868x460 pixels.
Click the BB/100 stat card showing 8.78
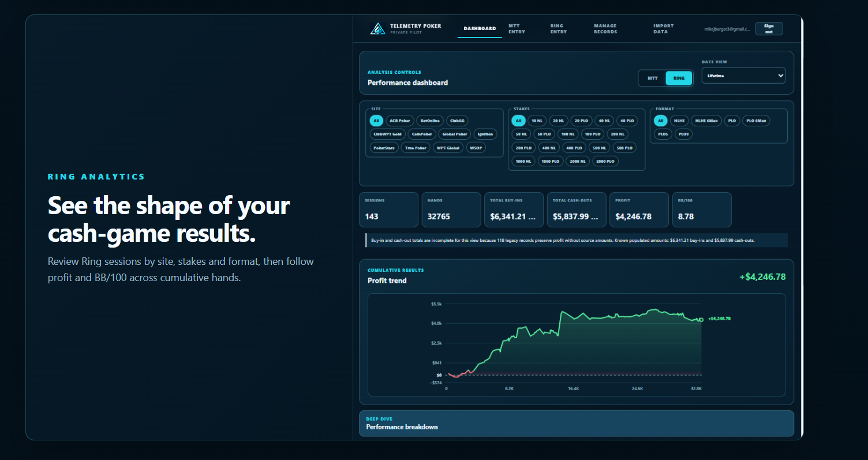[x=702, y=210]
